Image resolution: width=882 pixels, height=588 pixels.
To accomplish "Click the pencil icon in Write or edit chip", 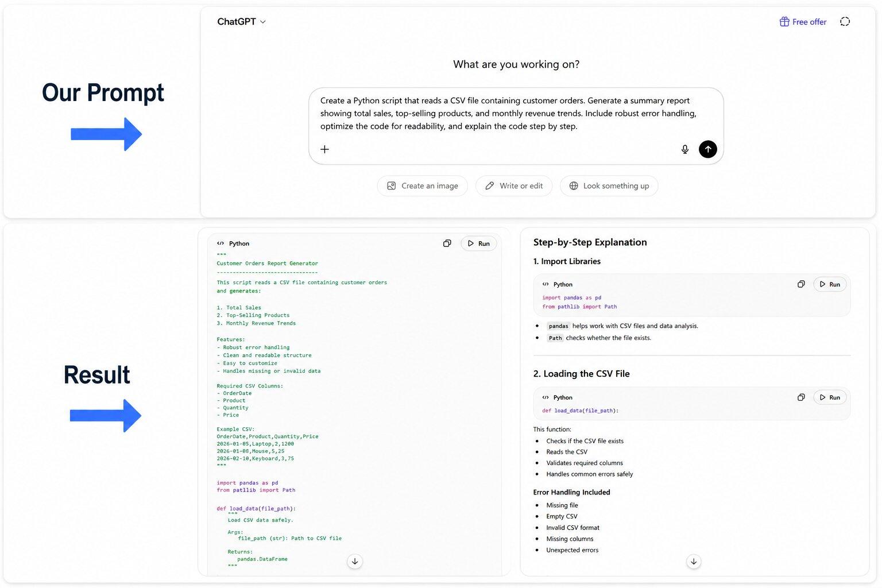I will tap(489, 186).
